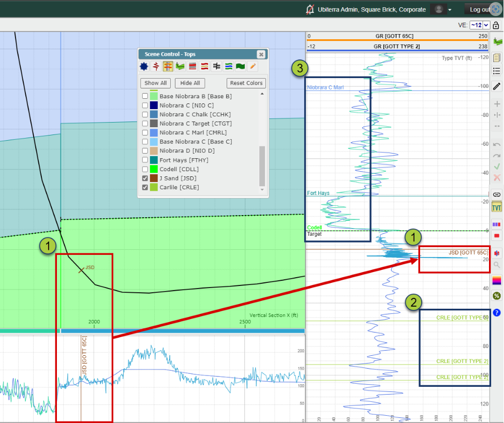Click the Show All button
The height and width of the screenshot is (423, 504).
[x=156, y=83]
